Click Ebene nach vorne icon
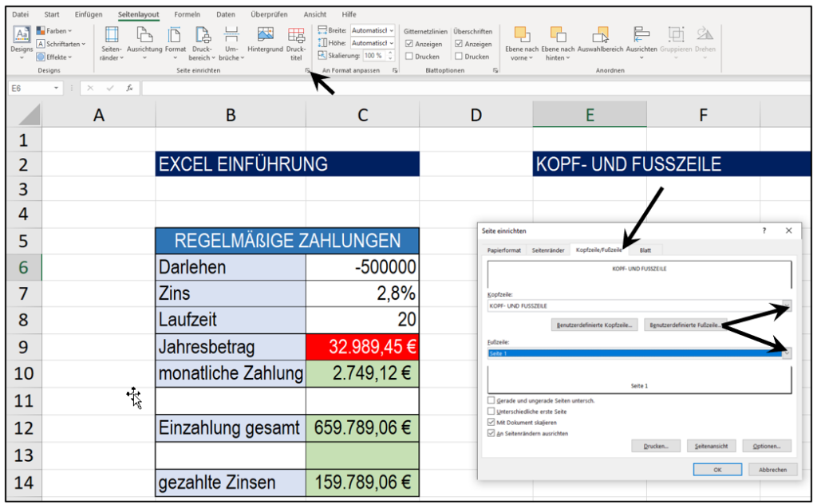This screenshot has height=504, width=817. (x=522, y=44)
